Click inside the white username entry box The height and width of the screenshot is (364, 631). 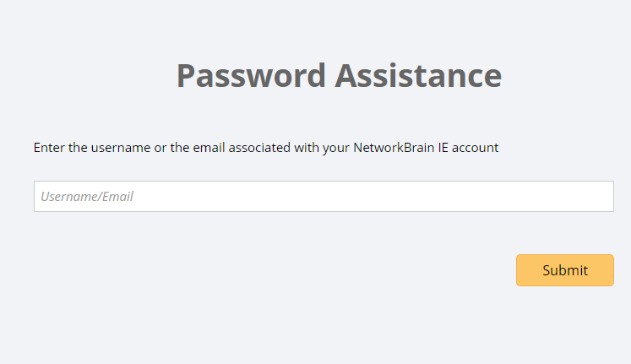[324, 196]
